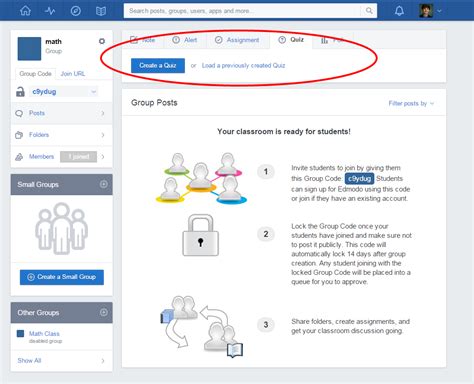This screenshot has height=384, width=474.
Task: Expand the Folders row chevron
Action: [103, 135]
